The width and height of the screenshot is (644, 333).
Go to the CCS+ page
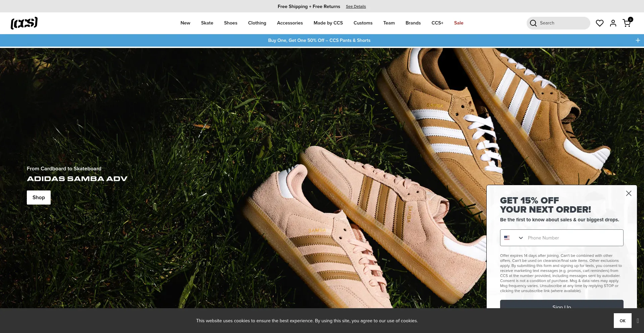click(x=437, y=23)
